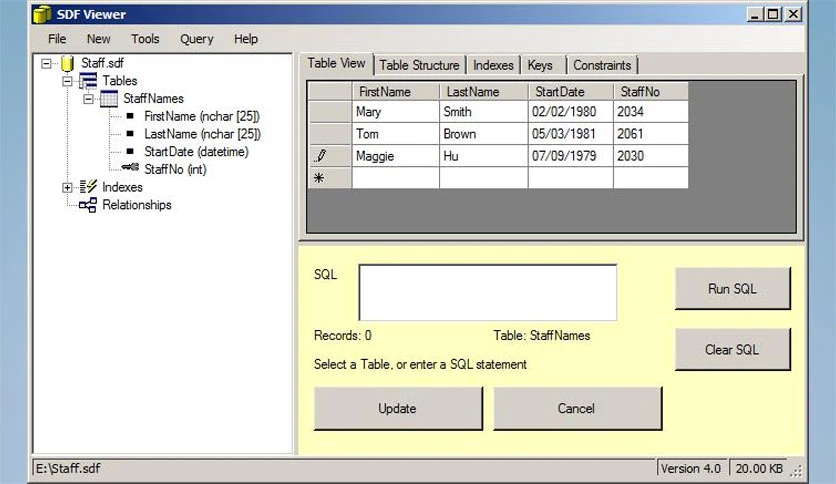Select the Tables tree label
Viewport: 836px width, 484px height.
click(119, 80)
